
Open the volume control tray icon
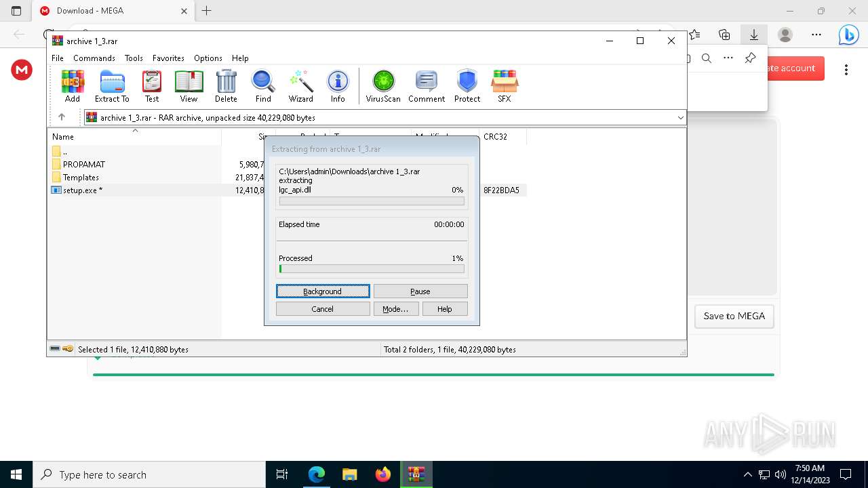781,474
